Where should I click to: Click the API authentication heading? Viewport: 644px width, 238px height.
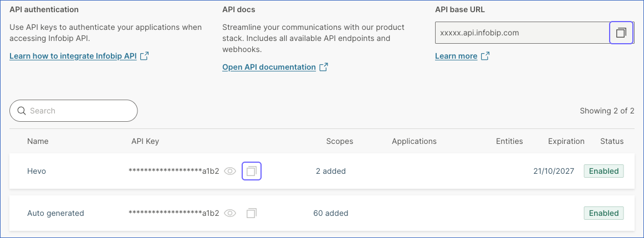44,9
